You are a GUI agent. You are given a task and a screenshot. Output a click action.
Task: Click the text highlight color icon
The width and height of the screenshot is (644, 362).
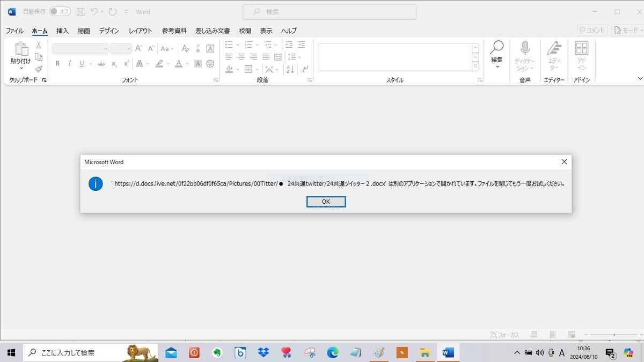point(159,63)
